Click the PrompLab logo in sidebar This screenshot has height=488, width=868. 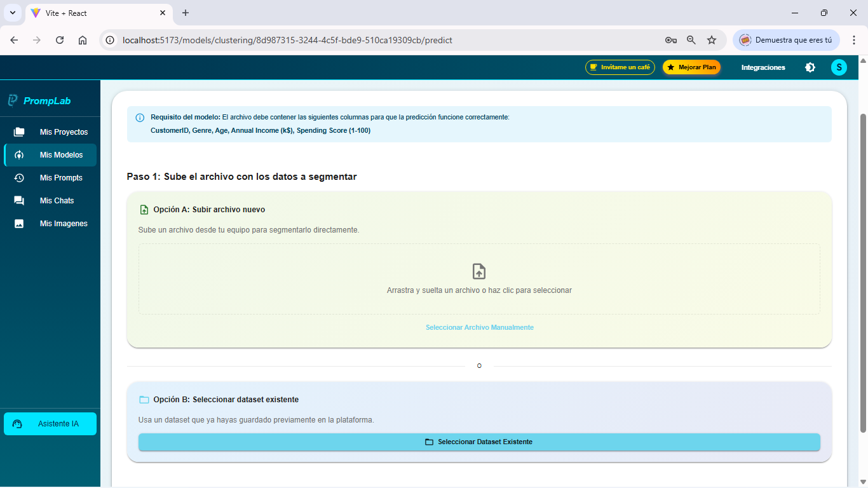(x=39, y=100)
